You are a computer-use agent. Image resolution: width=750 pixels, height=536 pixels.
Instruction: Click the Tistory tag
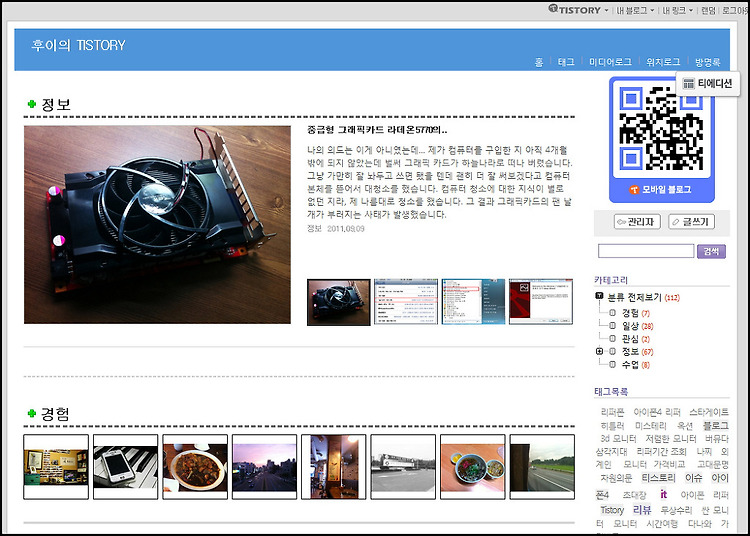[612, 510]
